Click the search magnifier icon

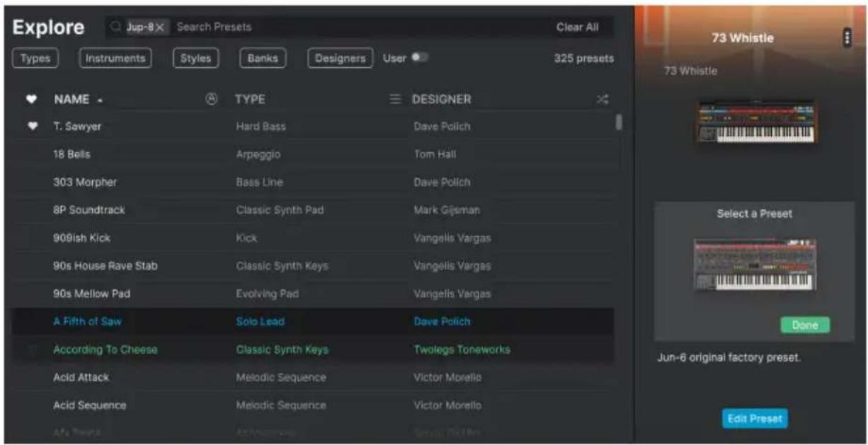coord(117,27)
